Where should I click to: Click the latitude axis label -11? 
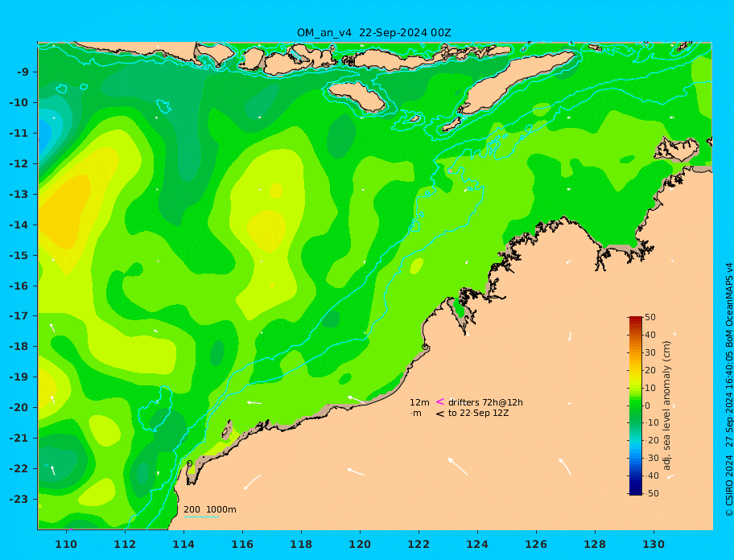19,133
